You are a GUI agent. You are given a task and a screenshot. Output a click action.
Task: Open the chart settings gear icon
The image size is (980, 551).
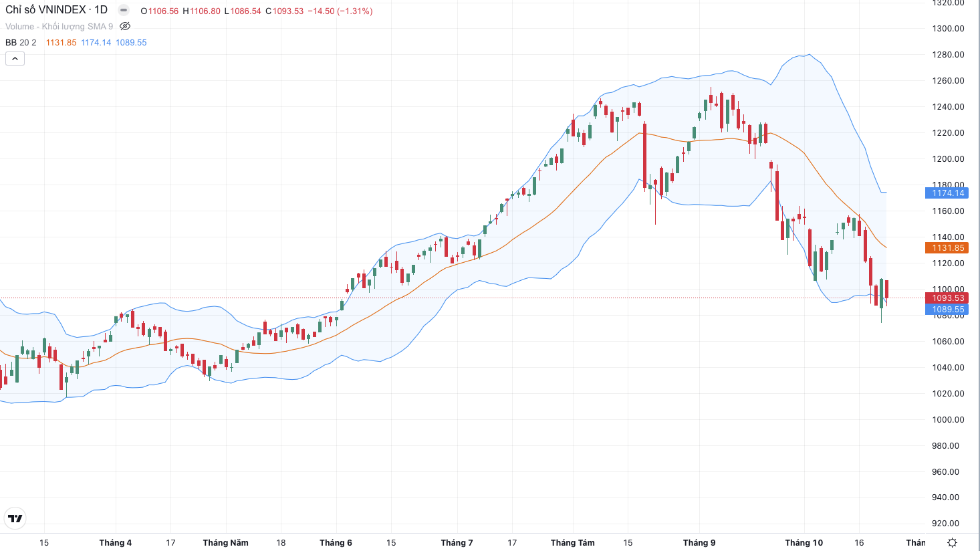(953, 542)
